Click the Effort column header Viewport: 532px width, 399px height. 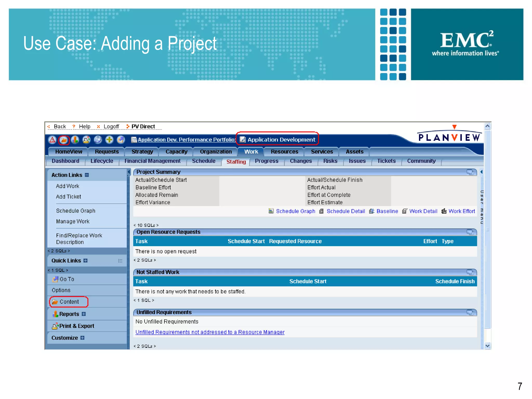pos(430,241)
